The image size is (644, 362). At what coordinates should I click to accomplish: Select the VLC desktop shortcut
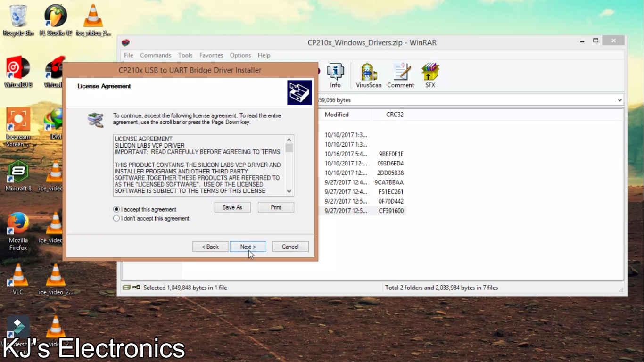pos(18,280)
